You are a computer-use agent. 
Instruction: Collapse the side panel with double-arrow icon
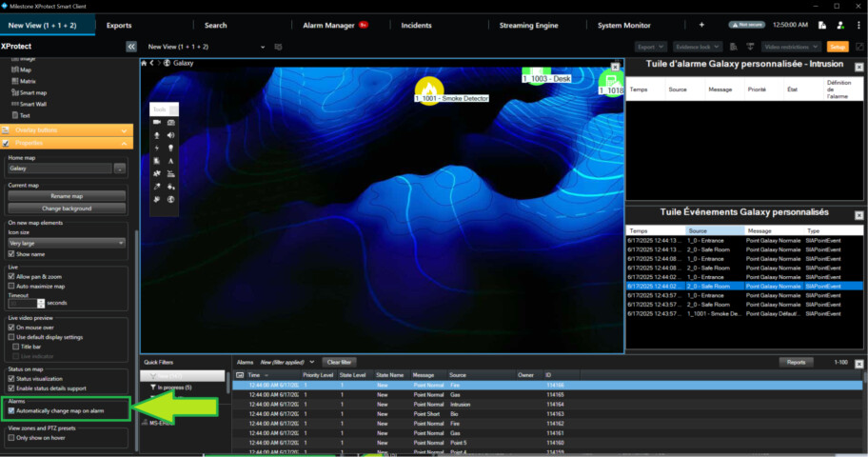tap(131, 46)
